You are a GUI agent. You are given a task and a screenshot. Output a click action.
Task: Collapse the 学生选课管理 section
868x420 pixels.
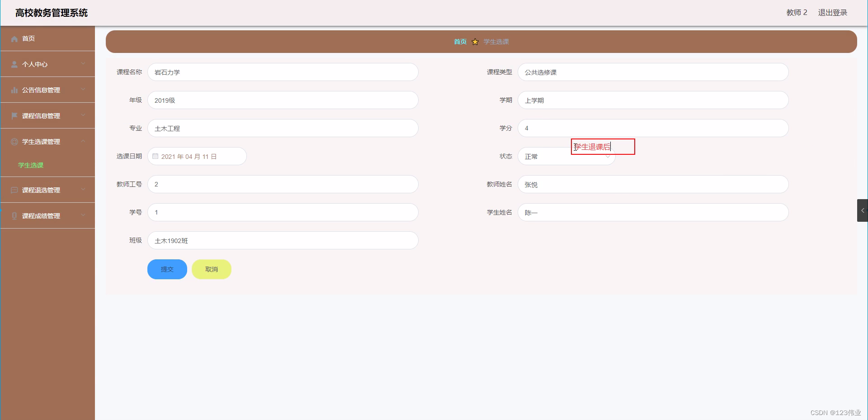tap(83, 141)
